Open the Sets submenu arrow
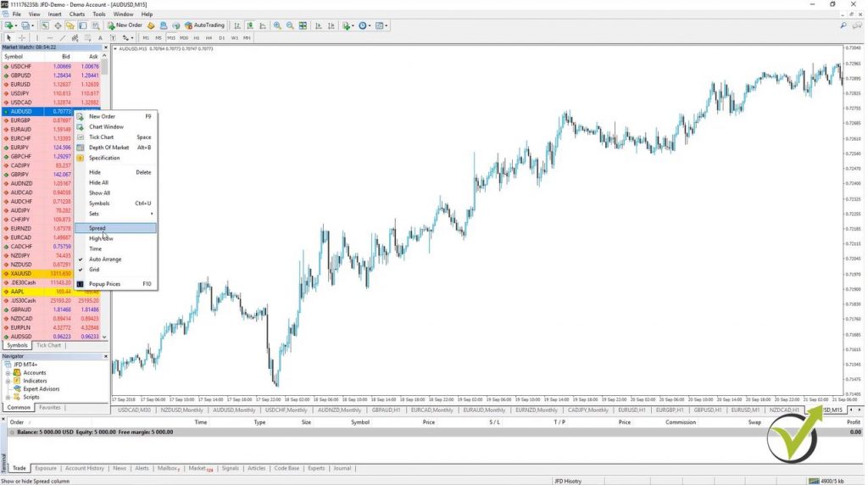 coord(152,214)
